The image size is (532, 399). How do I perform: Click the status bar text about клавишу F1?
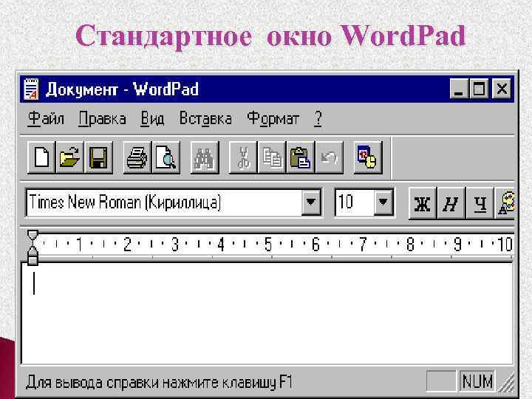(159, 382)
